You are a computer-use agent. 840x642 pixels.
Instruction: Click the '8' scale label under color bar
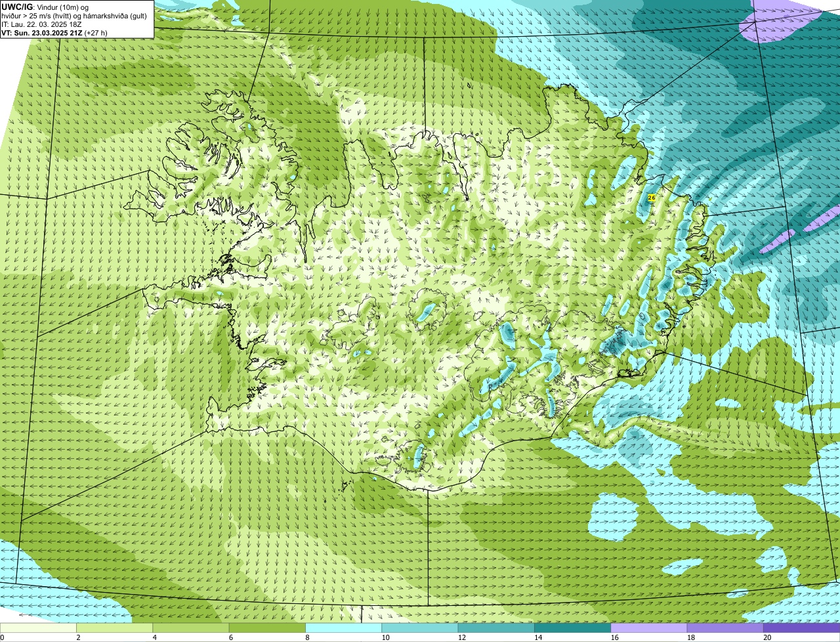coord(307,637)
